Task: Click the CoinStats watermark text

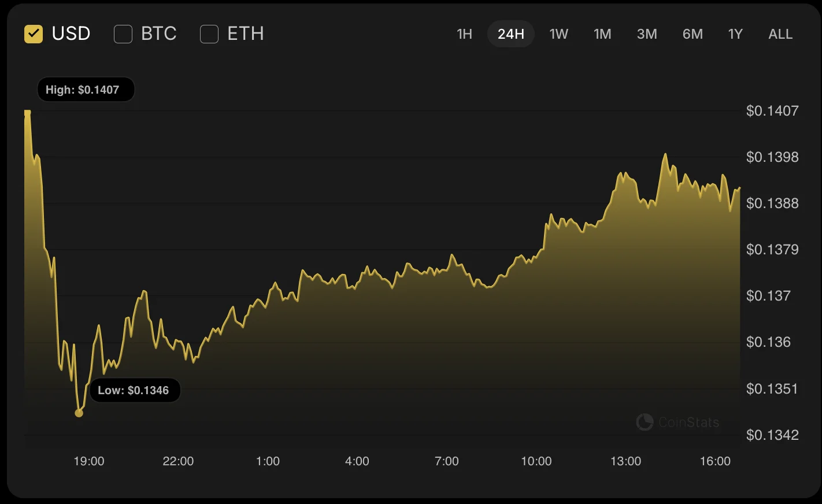Action: (689, 423)
